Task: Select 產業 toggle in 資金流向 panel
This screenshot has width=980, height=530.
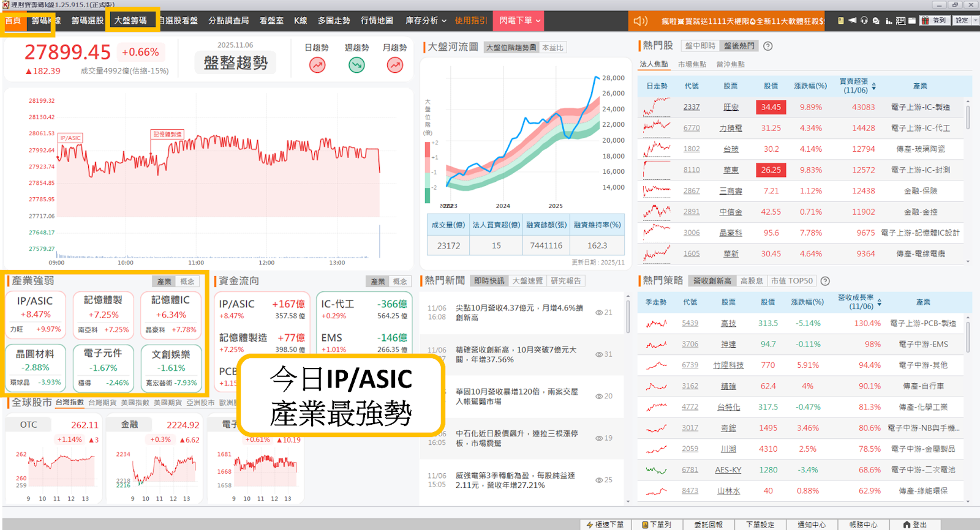Action: point(378,282)
